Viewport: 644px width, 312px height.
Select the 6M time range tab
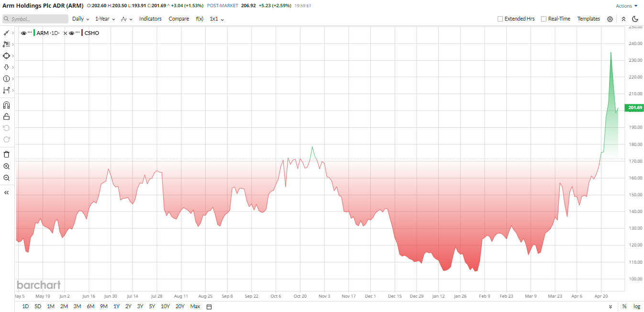tap(90, 306)
